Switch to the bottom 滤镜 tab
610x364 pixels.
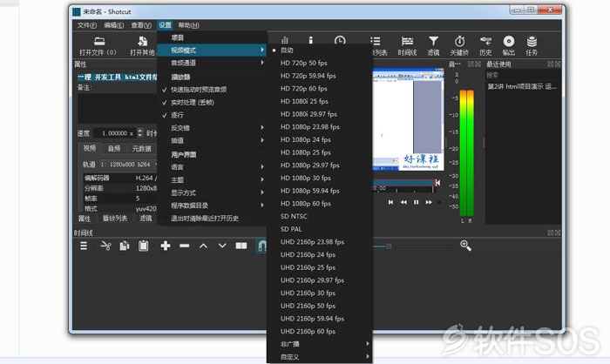pyautogui.click(x=146, y=219)
